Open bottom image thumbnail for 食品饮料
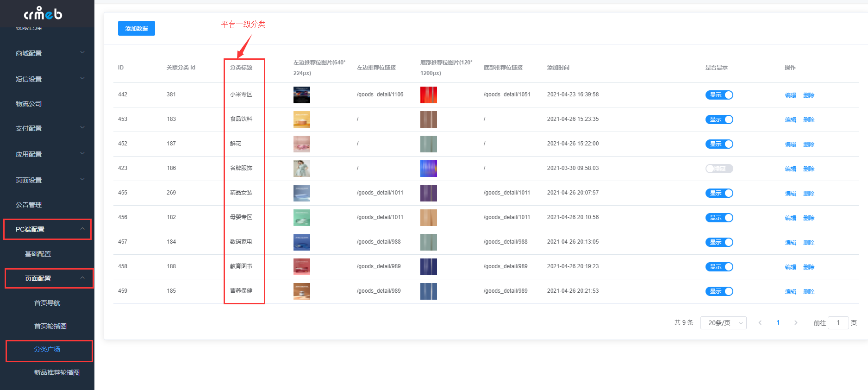 (x=429, y=120)
